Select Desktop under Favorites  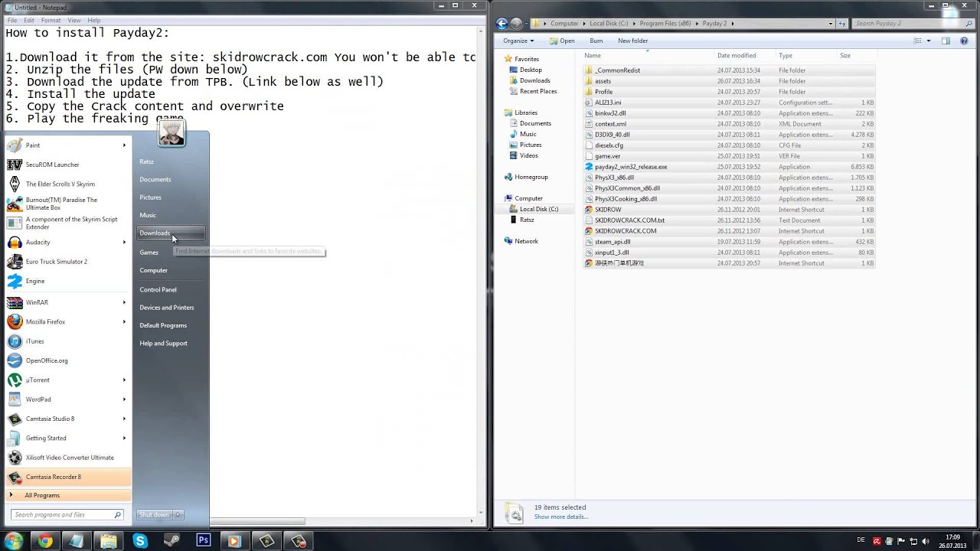[530, 70]
